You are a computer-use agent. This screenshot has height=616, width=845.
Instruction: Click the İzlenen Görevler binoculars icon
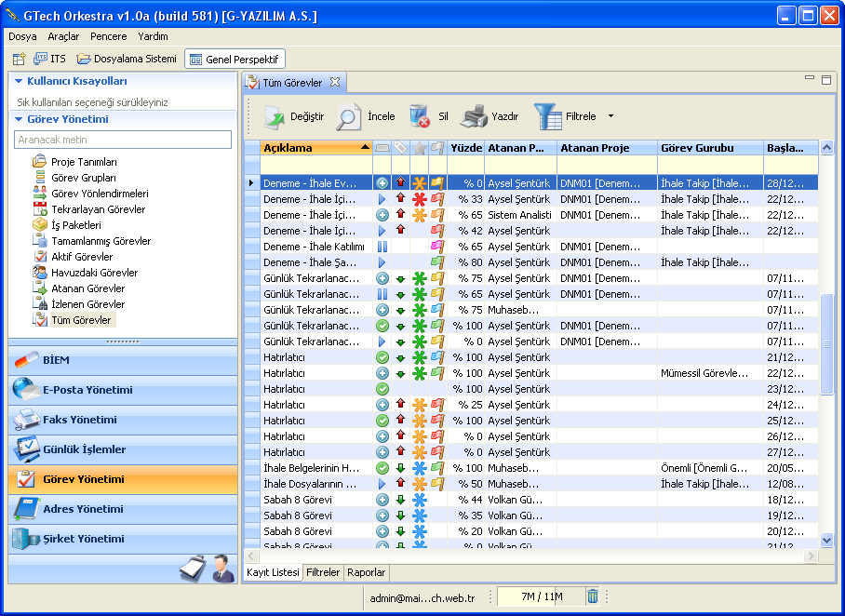(40, 303)
